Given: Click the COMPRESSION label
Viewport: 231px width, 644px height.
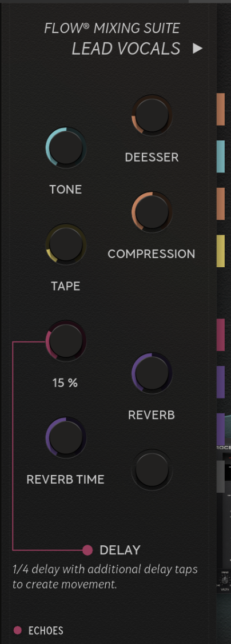Looking at the screenshot, I should pos(152,254).
